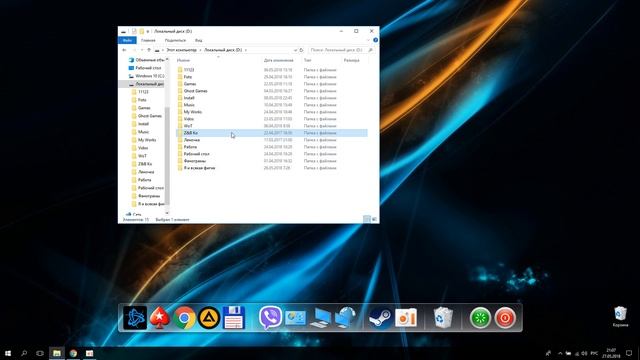Open AIMP player from the dock
Image resolution: width=640 pixels, height=360 pixels.
[209, 318]
